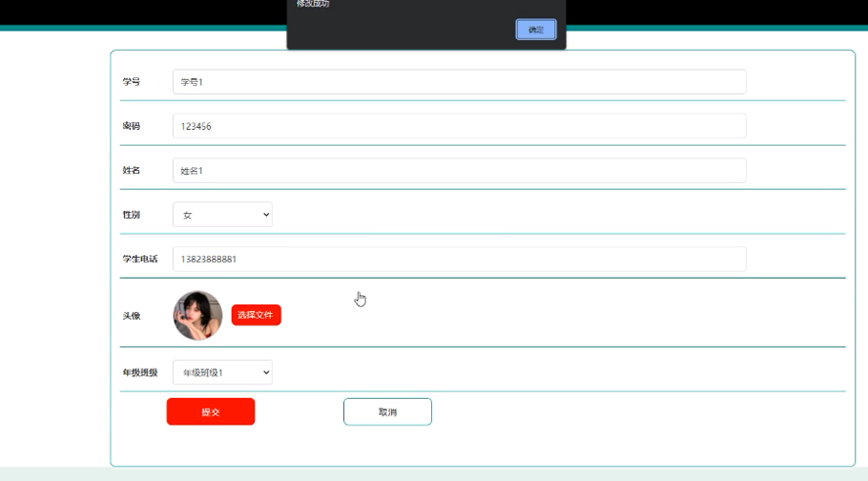Open the 性别 dropdown showing 女

[x=223, y=215]
